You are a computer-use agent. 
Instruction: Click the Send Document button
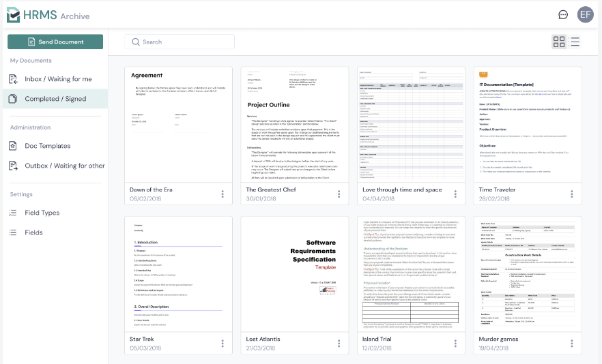[x=55, y=42]
